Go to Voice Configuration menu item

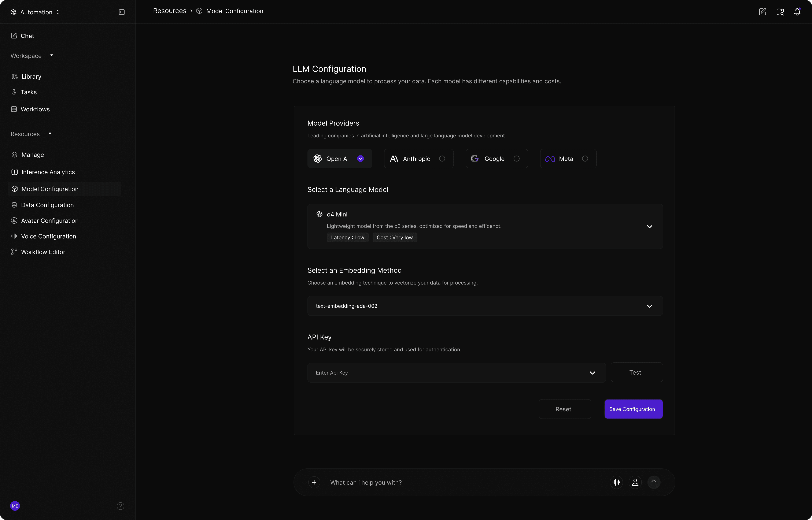(x=48, y=236)
